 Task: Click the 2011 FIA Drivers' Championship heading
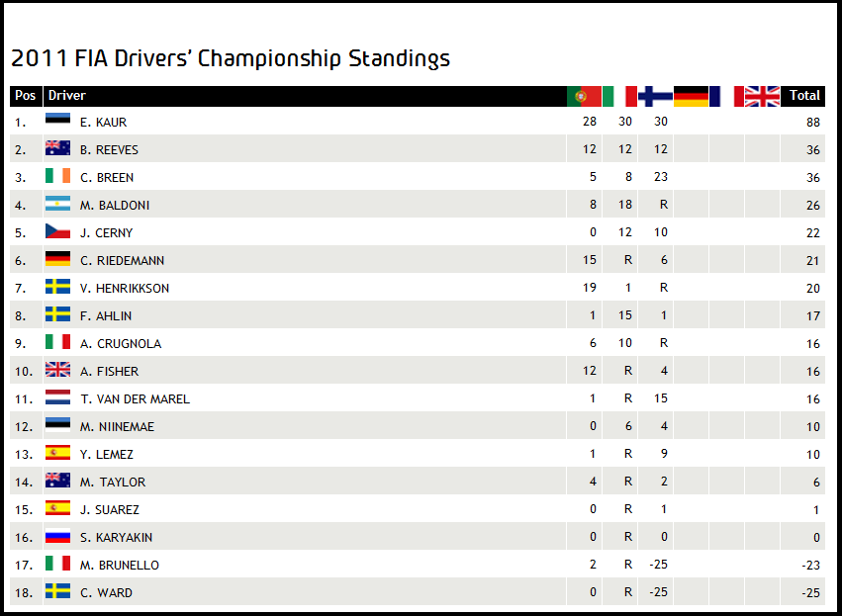(x=229, y=58)
